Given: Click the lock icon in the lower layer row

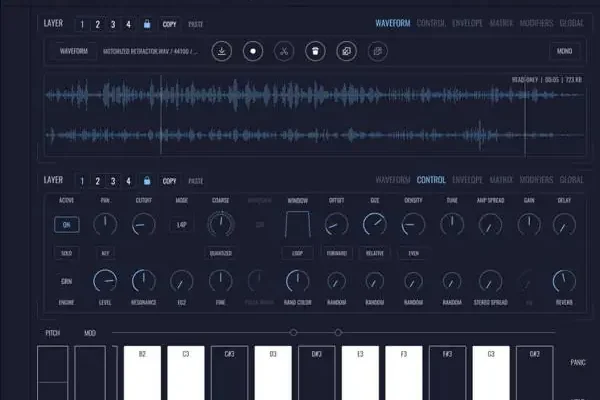Looking at the screenshot, I should [147, 181].
